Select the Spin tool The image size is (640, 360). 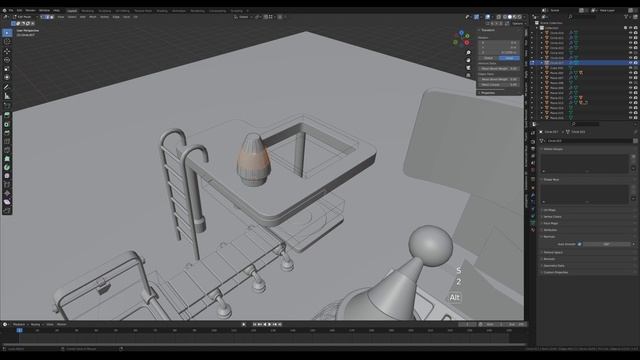click(x=7, y=167)
